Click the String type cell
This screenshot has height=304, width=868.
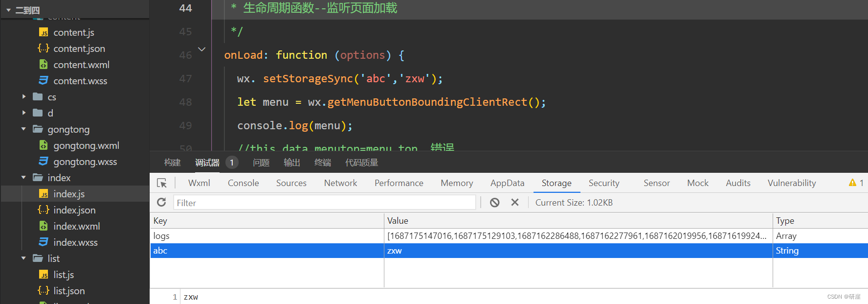tap(820, 251)
